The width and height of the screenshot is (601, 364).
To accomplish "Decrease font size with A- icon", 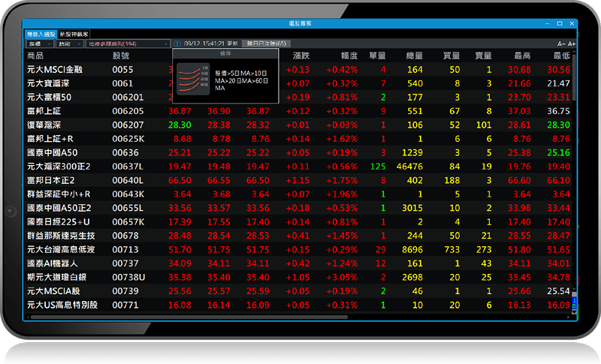I will point(561,44).
